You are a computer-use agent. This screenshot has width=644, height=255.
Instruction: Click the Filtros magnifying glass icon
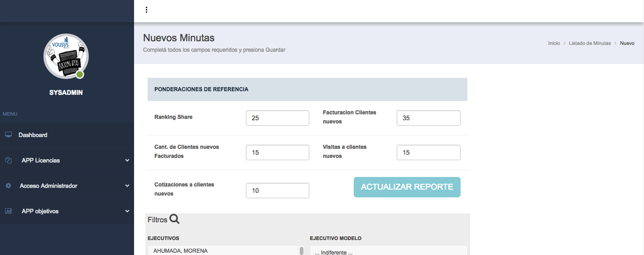[174, 219]
